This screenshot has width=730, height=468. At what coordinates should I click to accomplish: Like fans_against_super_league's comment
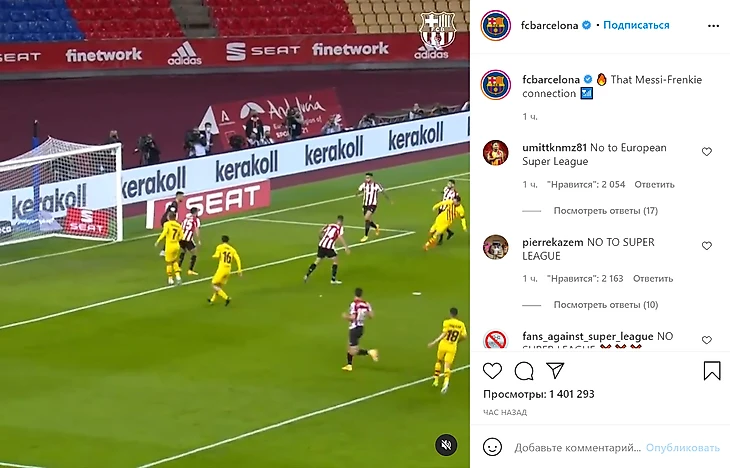pos(707,340)
